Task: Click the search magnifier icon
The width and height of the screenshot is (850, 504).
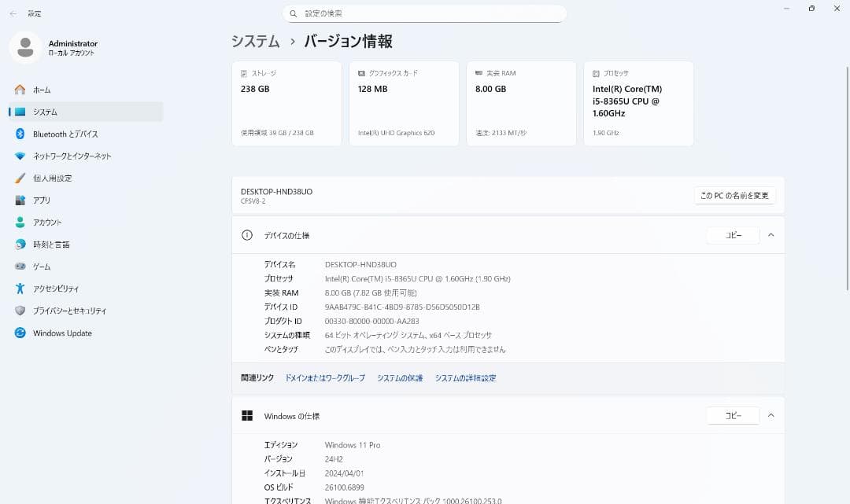Action: tap(294, 13)
